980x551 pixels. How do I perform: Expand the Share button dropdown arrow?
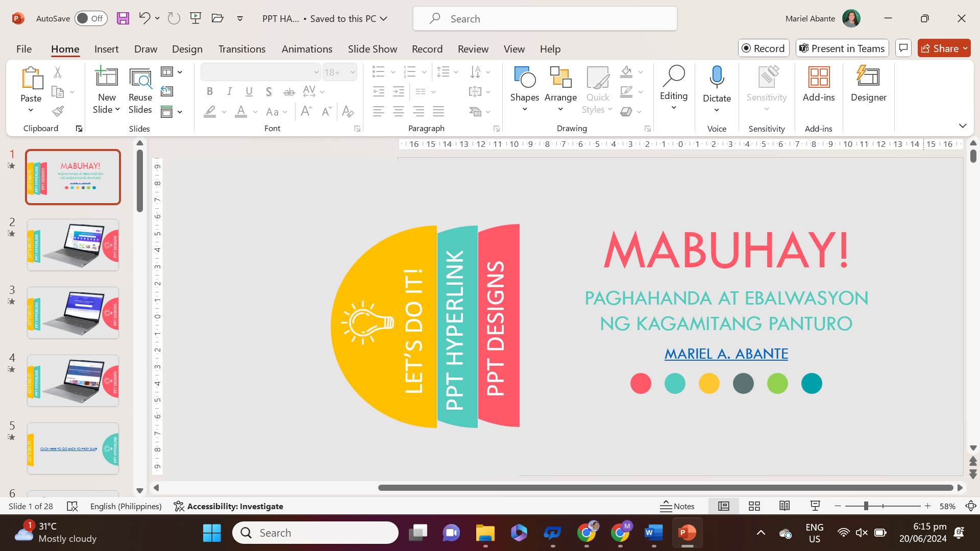(x=965, y=48)
